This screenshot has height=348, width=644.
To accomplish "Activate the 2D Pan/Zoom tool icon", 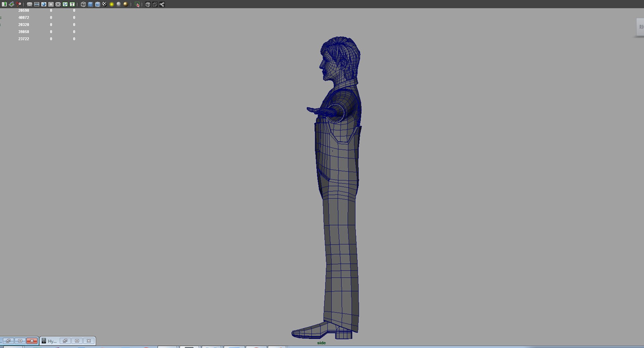I will (18, 4).
